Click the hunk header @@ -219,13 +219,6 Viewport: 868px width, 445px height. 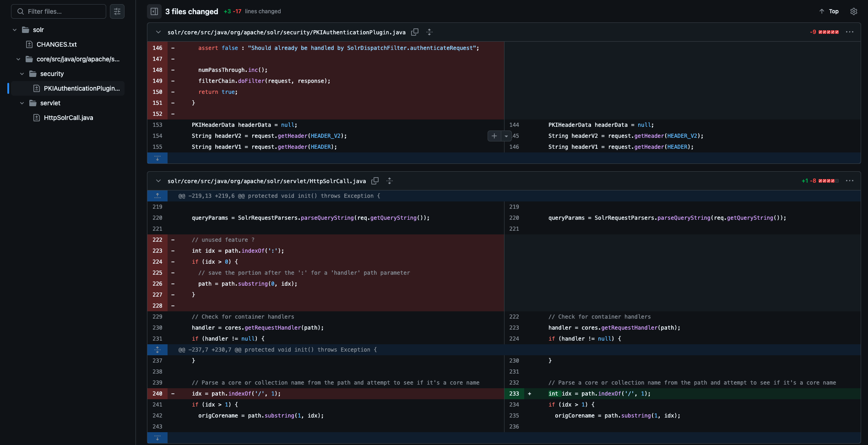(279, 196)
